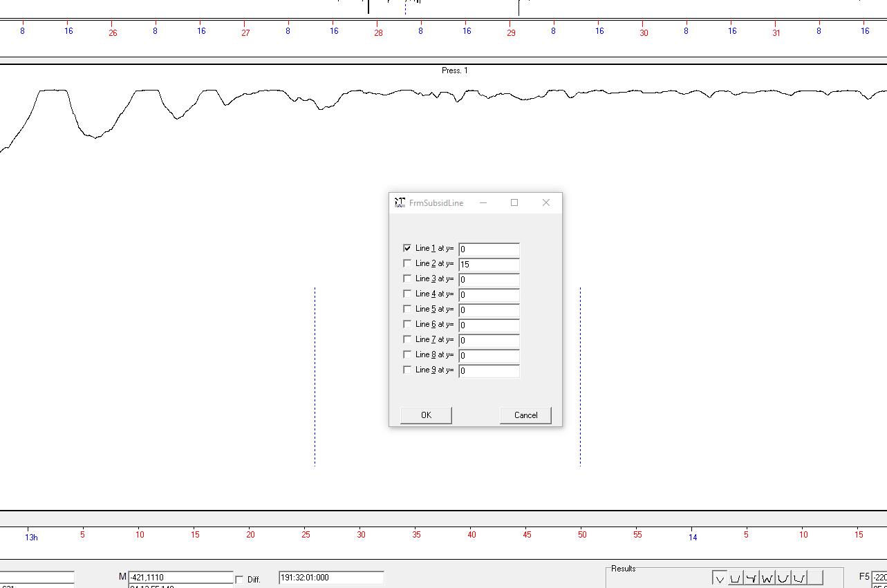Screen dimensions: 887x588
Task: Select the V-shaped profile icon in Results
Action: point(719,578)
